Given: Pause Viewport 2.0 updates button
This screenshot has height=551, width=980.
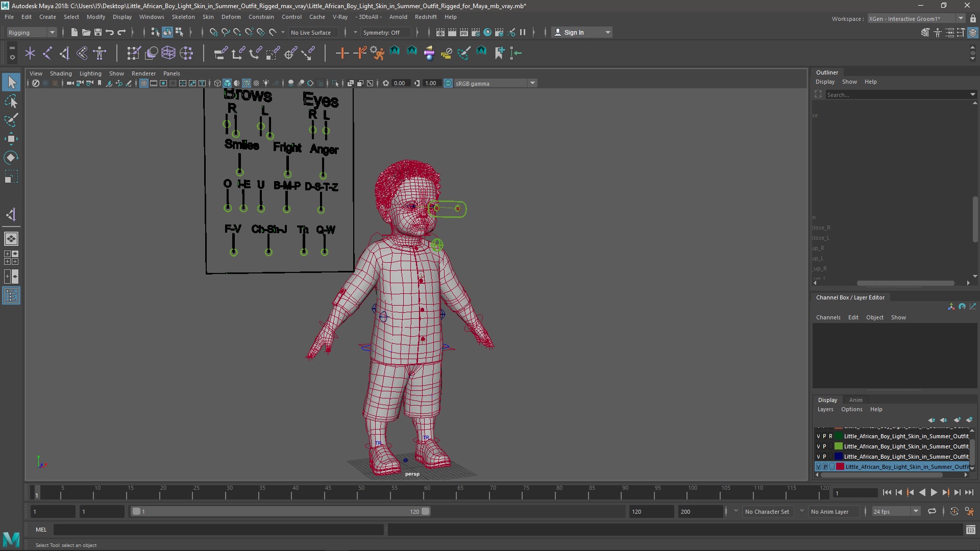Looking at the screenshot, I should [523, 32].
